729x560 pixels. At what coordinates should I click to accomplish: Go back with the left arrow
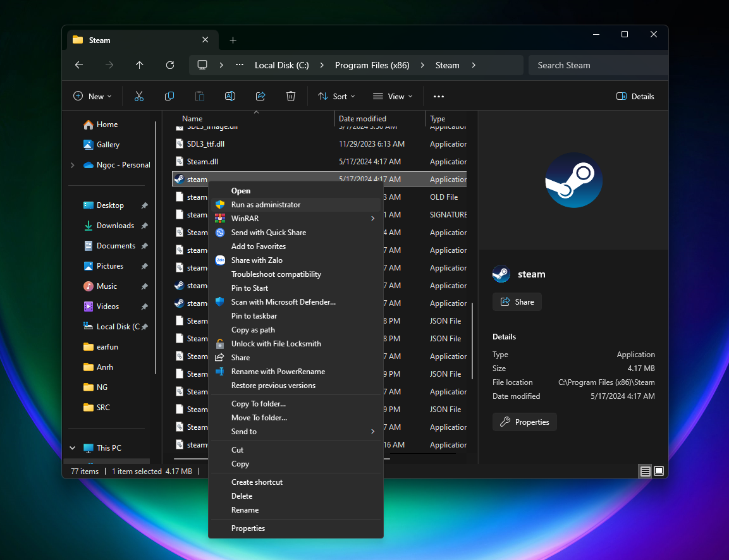pos(79,65)
